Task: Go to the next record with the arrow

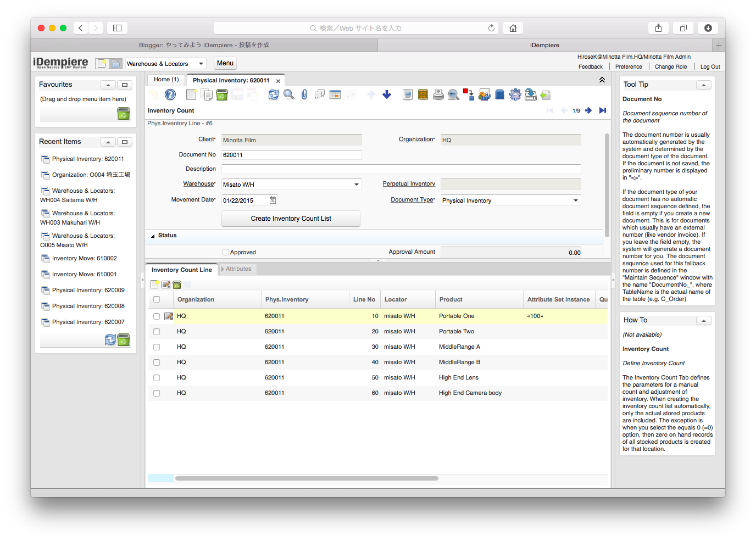Action: click(588, 110)
